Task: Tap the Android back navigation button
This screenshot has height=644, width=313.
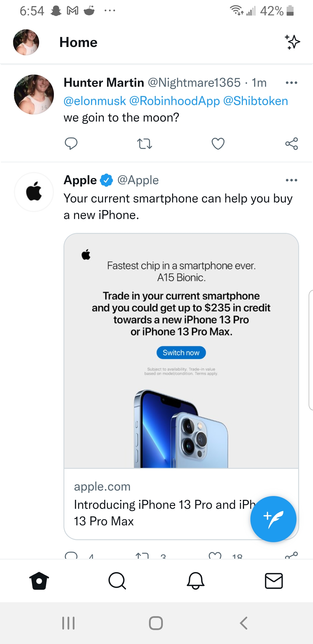Action: coord(244,623)
